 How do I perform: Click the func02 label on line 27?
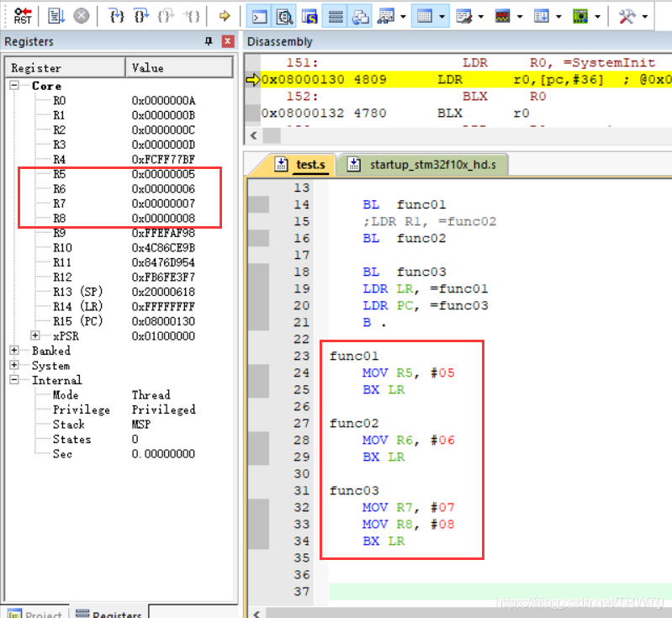click(354, 424)
